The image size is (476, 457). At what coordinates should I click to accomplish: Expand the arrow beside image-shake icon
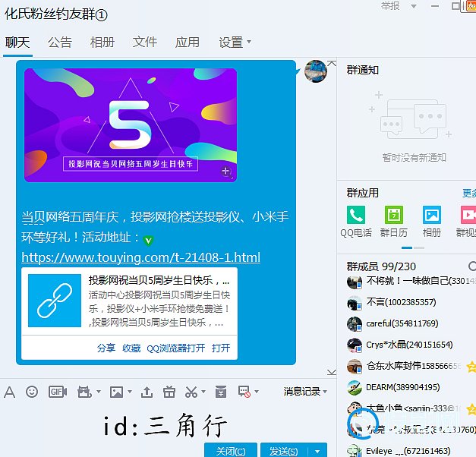99,392
